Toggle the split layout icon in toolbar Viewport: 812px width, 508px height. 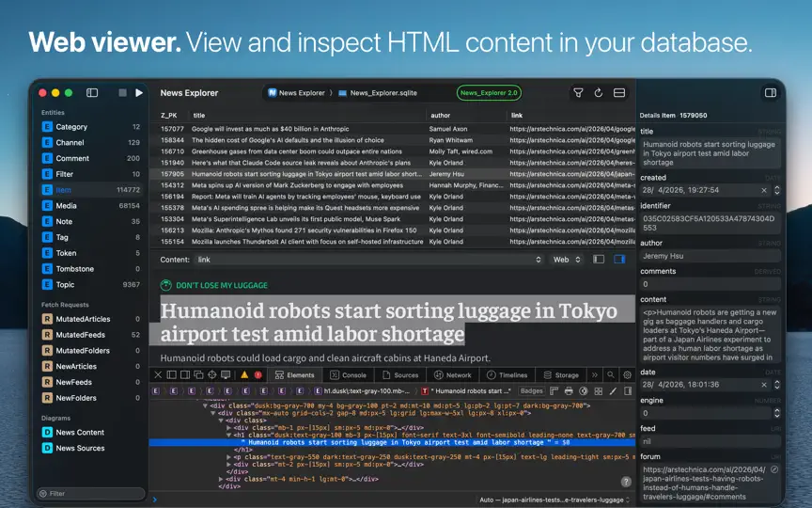pos(618,93)
